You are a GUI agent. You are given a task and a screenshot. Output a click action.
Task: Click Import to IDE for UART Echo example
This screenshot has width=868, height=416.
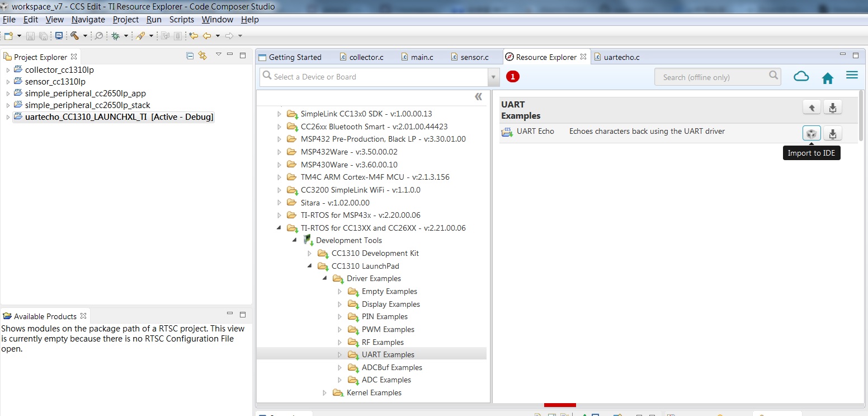(x=812, y=133)
